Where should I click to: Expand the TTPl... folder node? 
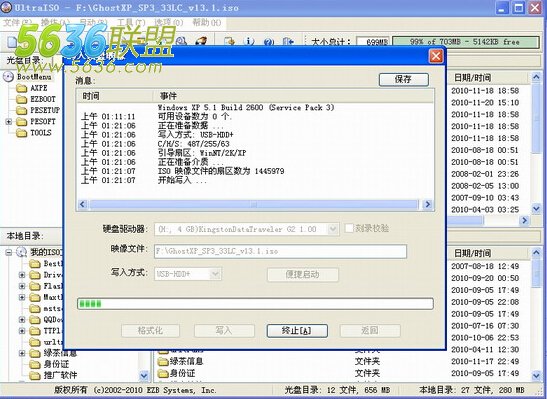(x=22, y=331)
